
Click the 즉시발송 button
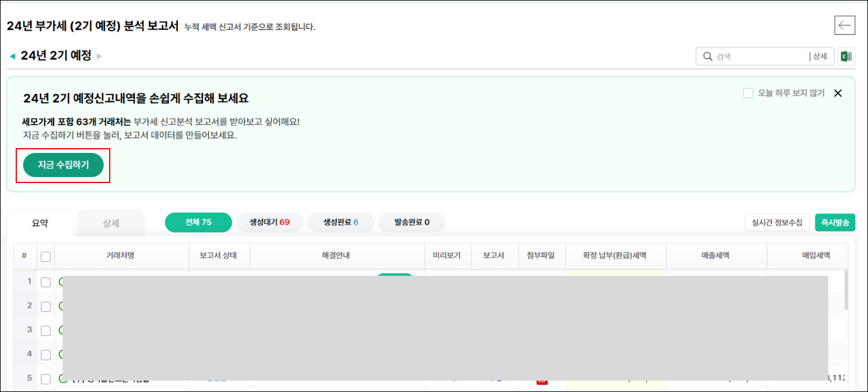point(835,222)
